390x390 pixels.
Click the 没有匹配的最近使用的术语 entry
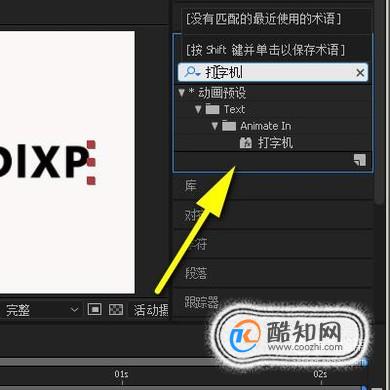(263, 19)
